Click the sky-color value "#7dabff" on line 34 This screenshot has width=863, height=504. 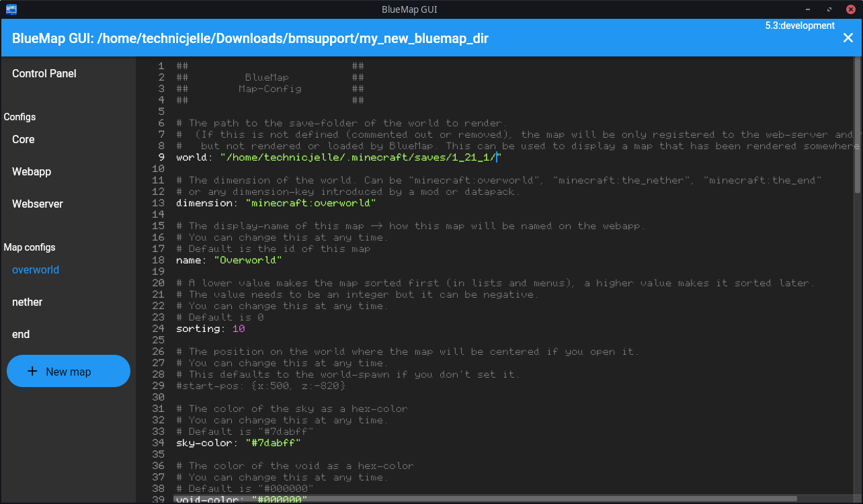(273, 443)
